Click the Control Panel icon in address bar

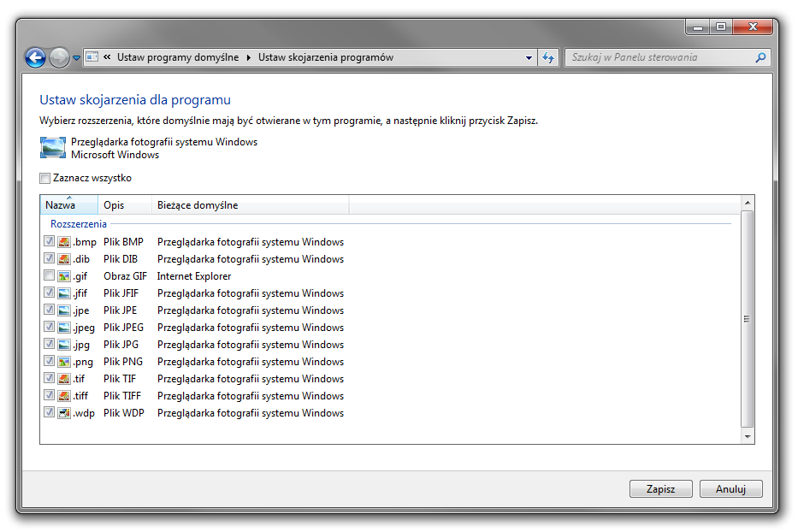coord(92,57)
